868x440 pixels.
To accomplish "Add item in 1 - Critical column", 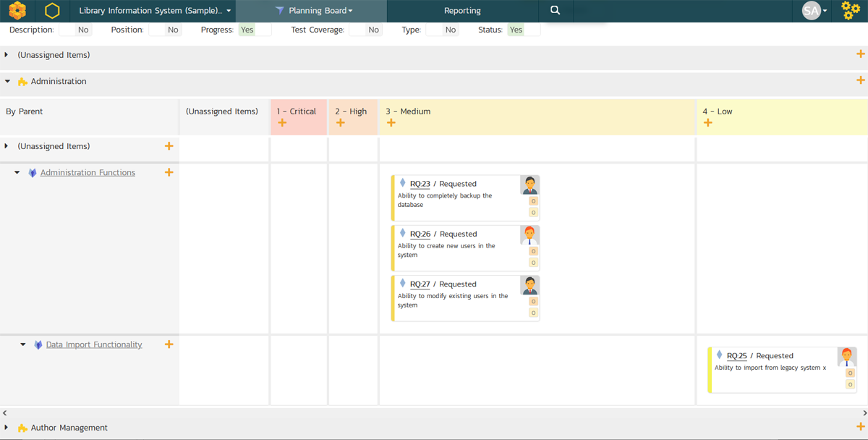I will (282, 123).
